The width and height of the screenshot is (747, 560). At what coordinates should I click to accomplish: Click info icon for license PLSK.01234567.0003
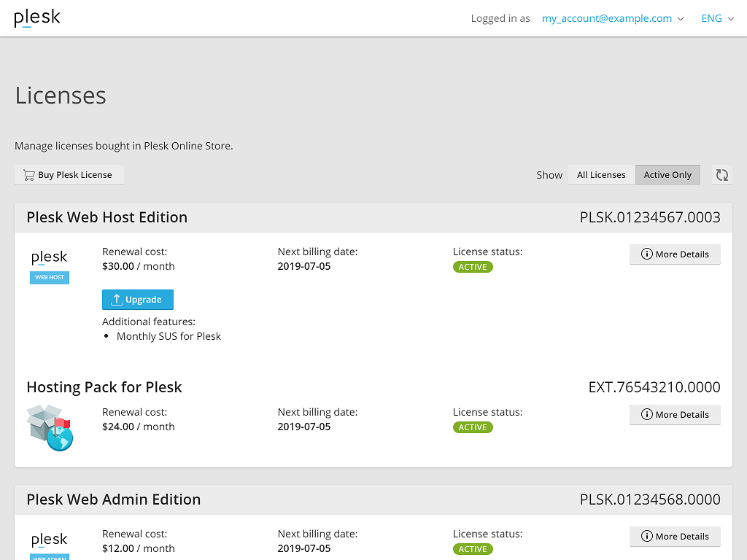[x=646, y=254]
